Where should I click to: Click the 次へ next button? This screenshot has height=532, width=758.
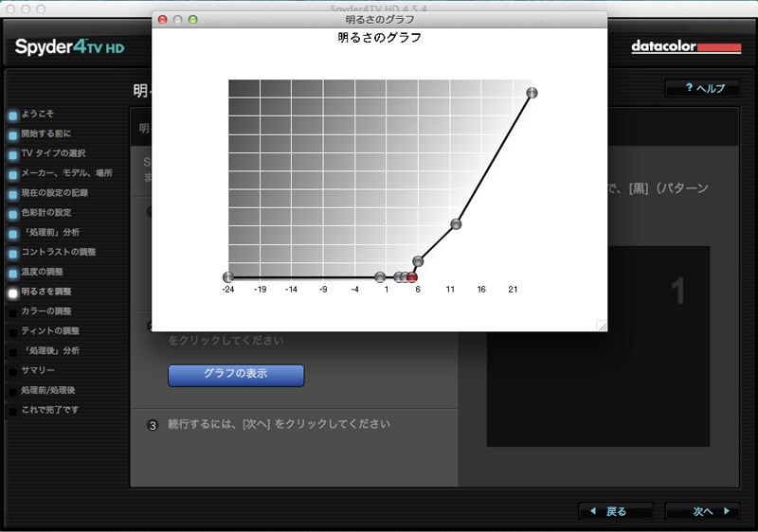702,511
